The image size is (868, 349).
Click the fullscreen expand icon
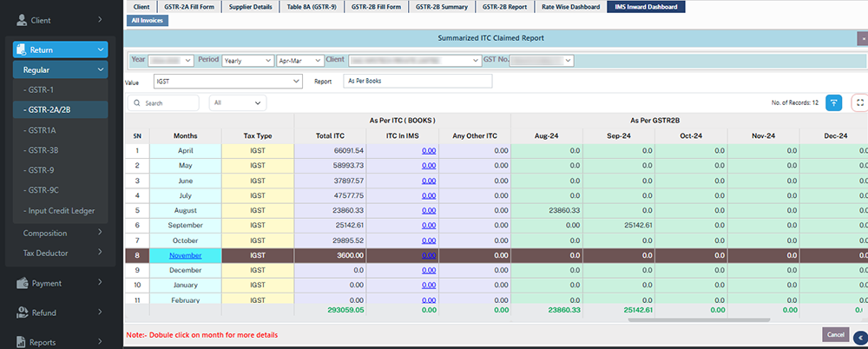click(859, 102)
